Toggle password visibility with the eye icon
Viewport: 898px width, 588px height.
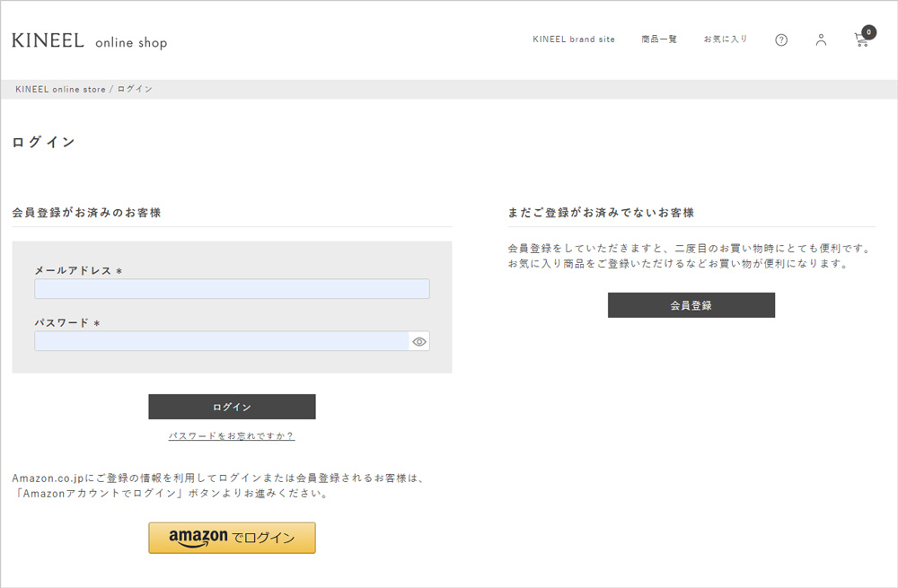click(x=418, y=341)
